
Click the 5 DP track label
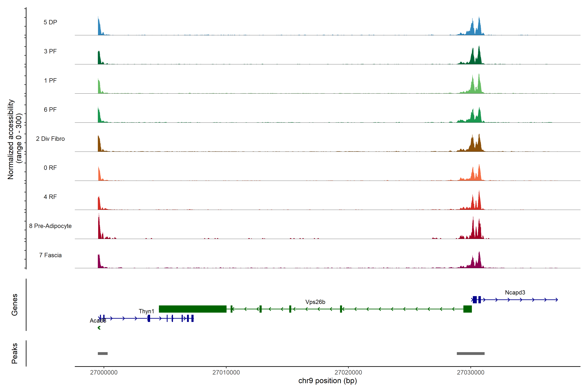[x=50, y=22]
